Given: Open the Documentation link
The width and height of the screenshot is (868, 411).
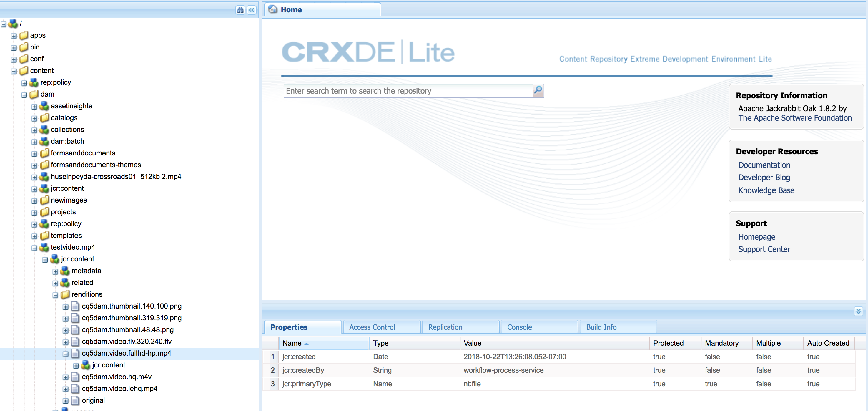Looking at the screenshot, I should [764, 165].
